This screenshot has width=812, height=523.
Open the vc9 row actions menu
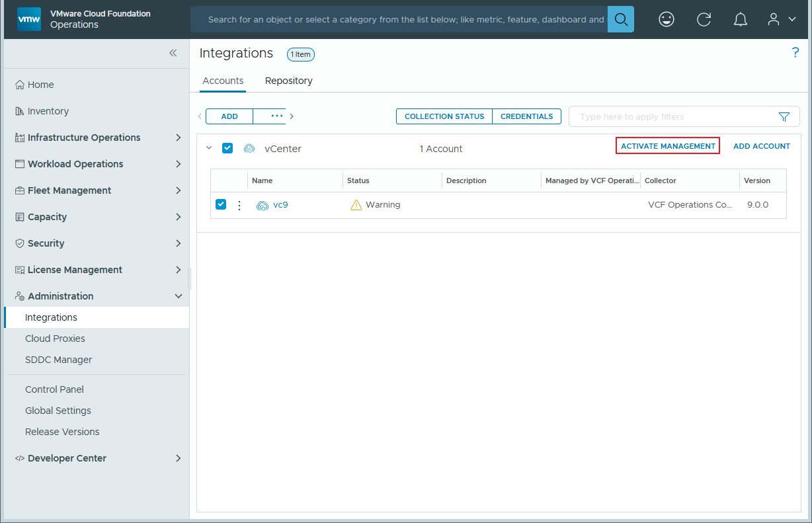pos(239,205)
